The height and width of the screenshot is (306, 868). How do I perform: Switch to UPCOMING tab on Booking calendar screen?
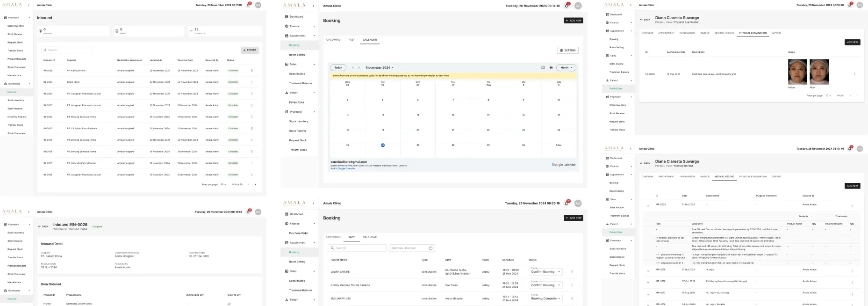click(333, 40)
